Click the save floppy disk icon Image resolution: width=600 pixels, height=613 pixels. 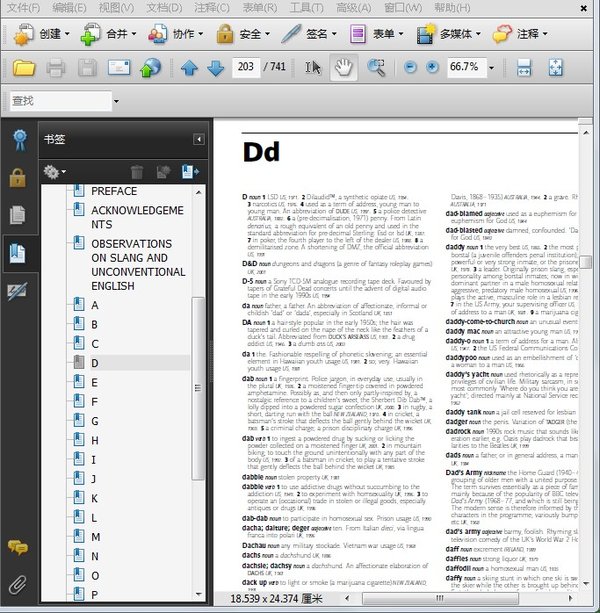point(87,68)
